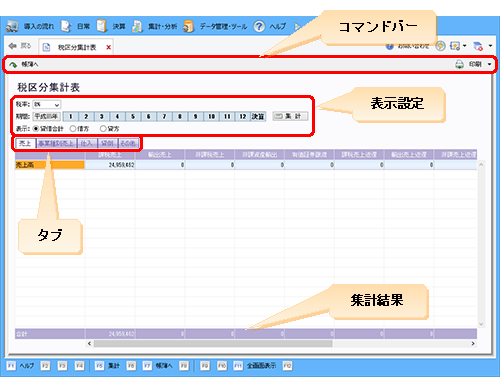
Task: Open the 税率 dropdown
Action: click(x=47, y=105)
